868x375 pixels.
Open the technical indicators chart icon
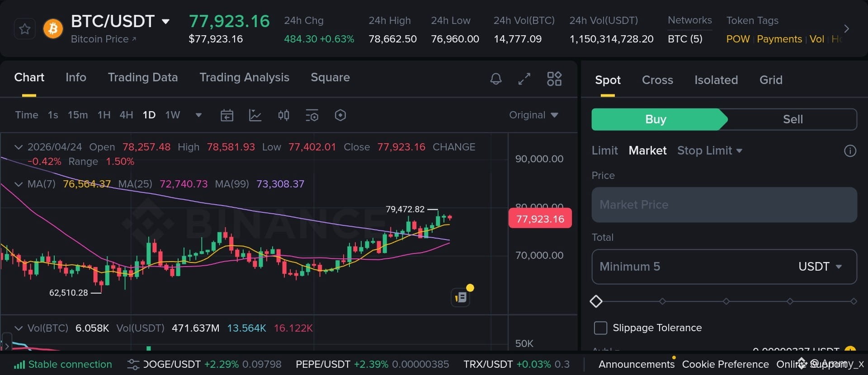click(255, 115)
